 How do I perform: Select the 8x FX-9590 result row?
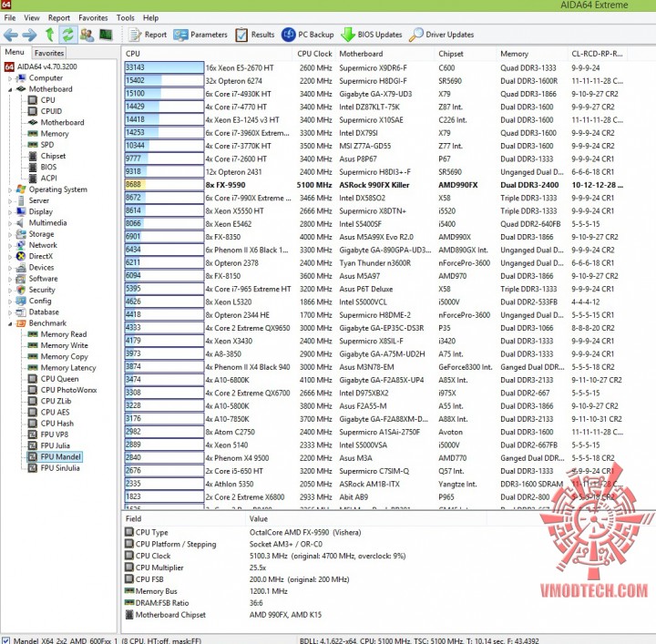tap(374, 185)
